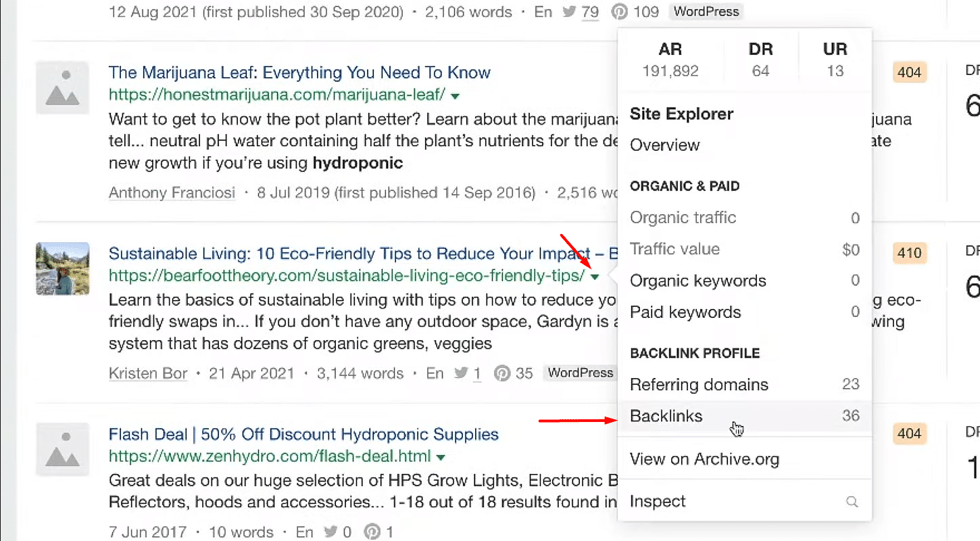Click Twitter icon in top result row
The image size is (980, 541).
pyautogui.click(x=568, y=11)
